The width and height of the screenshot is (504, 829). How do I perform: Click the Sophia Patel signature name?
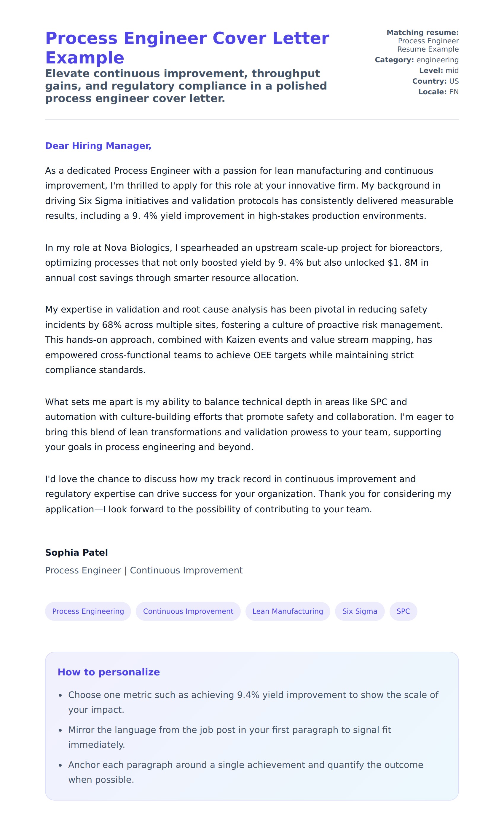tap(76, 552)
